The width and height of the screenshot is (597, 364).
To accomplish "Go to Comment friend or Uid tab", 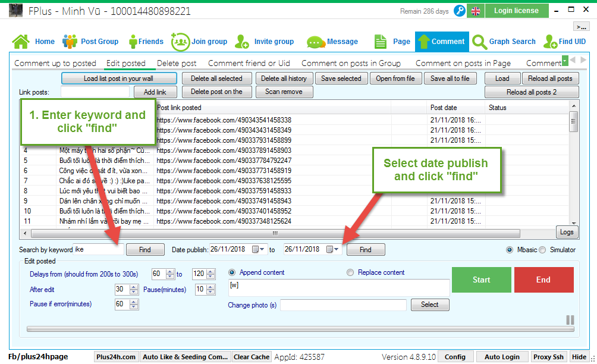I will (x=249, y=63).
